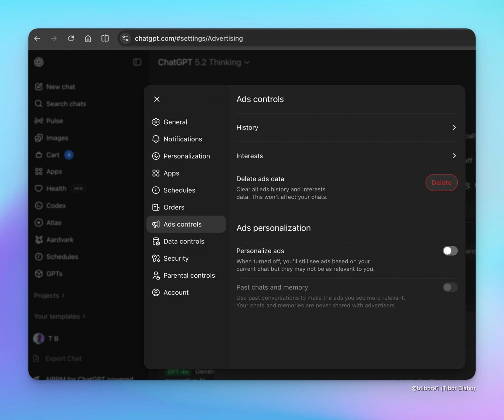Click the site information icon in address bar

point(125,38)
